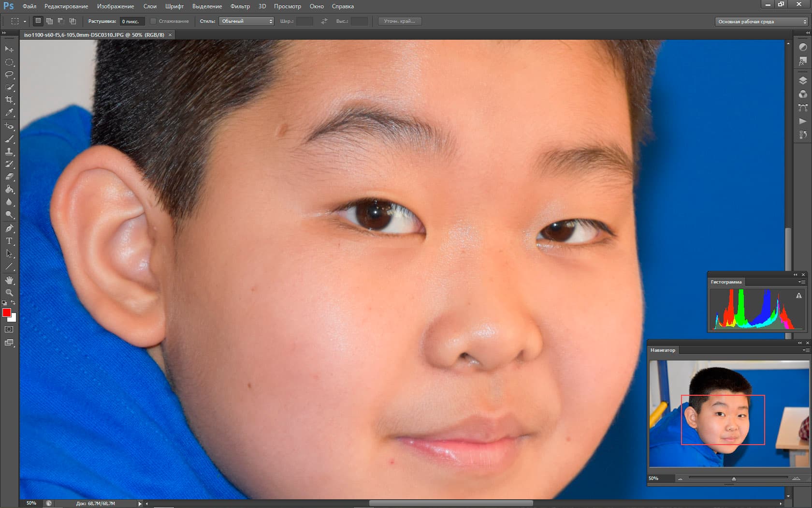This screenshot has width=812, height=508.
Task: Choose Subtract from selection mode
Action: coord(61,21)
